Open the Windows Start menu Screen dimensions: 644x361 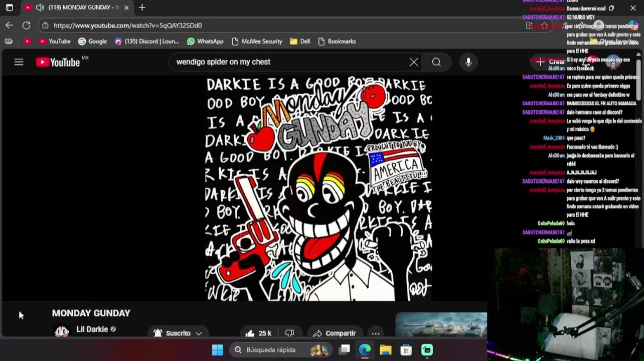(x=218, y=350)
